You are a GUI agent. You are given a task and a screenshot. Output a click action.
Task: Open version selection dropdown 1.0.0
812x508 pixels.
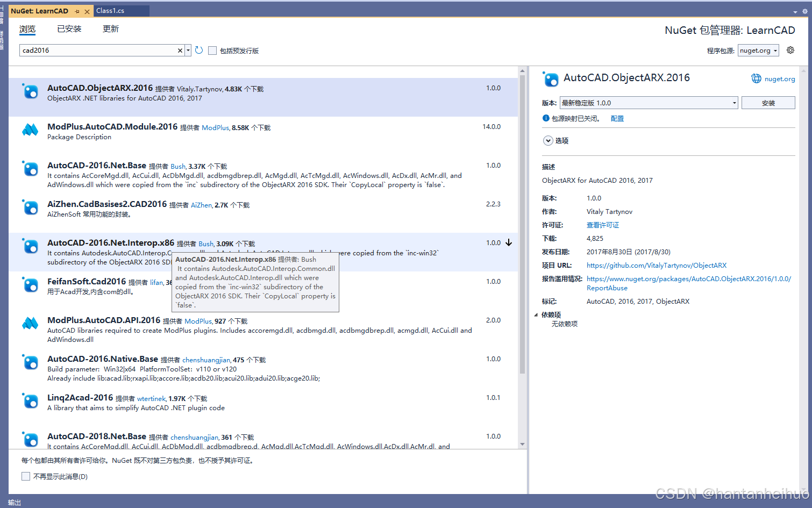click(x=649, y=103)
